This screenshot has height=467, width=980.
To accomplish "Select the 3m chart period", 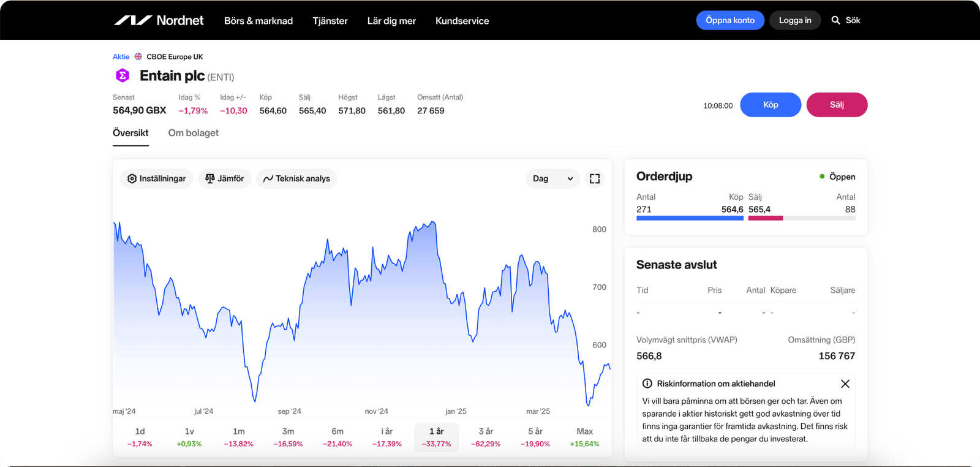I will coord(288,437).
